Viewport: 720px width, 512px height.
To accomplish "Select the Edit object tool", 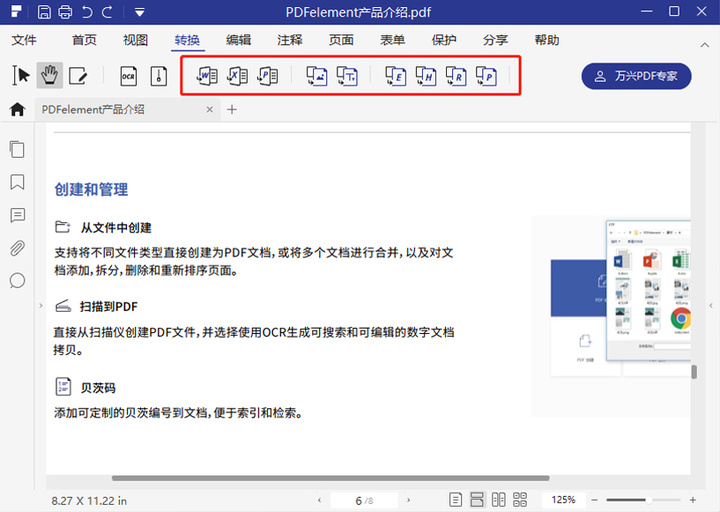I will tap(78, 76).
